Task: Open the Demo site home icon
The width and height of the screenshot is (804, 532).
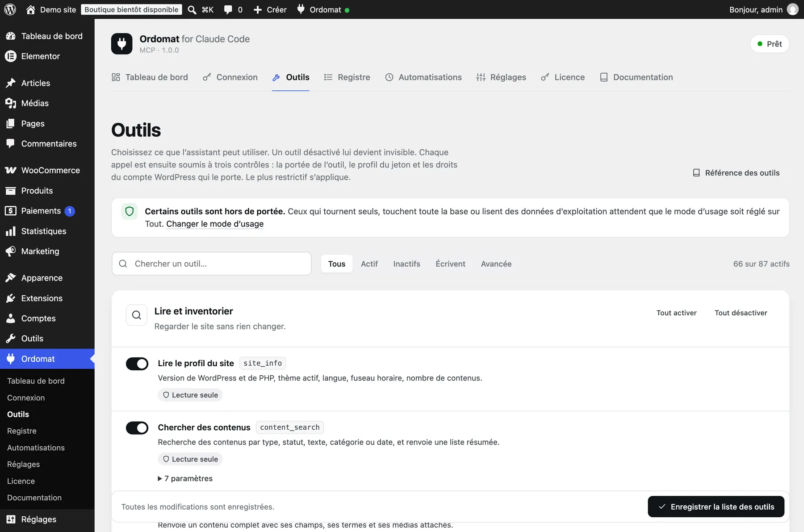Action: coord(30,9)
